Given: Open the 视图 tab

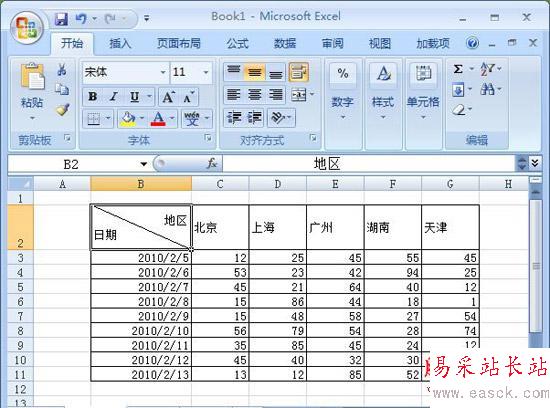Looking at the screenshot, I should coord(380,43).
